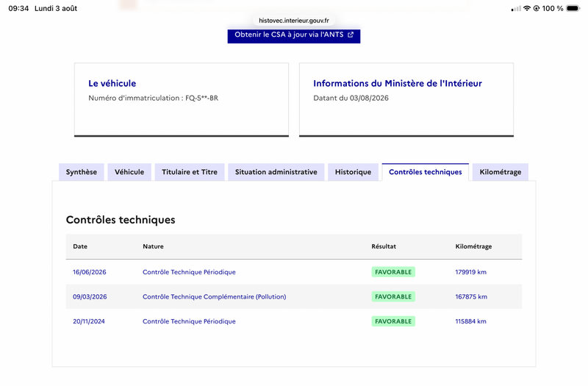
Task: Click the Le véhicule card title
Action: (112, 83)
